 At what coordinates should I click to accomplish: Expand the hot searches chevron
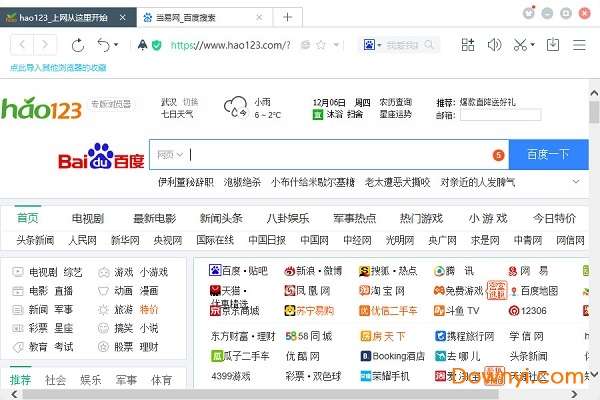click(576, 181)
